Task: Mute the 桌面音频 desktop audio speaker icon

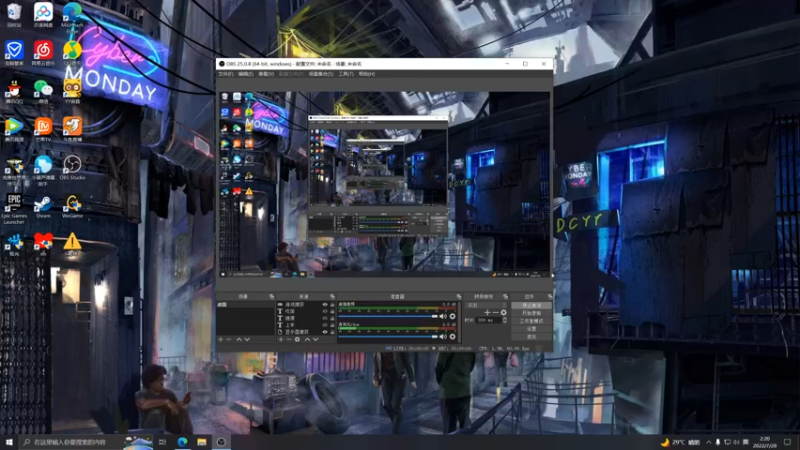Action: [443, 316]
